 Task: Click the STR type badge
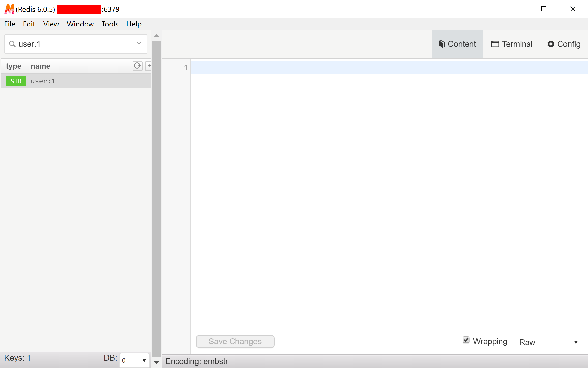[x=16, y=81]
